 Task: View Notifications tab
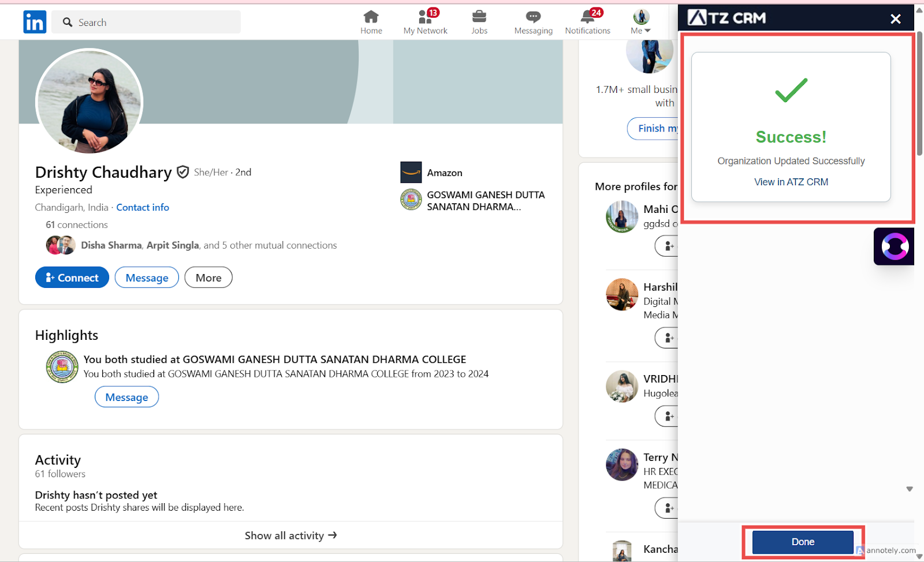588,22
